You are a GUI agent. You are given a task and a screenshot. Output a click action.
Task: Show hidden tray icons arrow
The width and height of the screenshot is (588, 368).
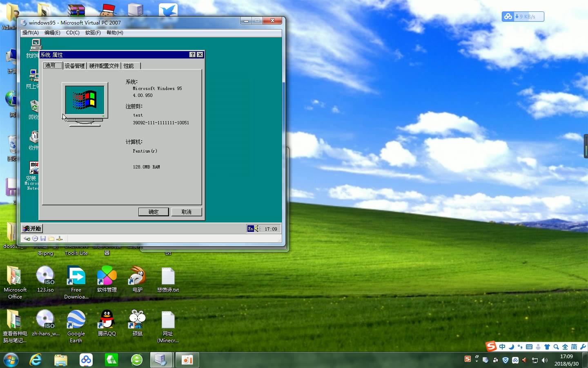point(477,361)
